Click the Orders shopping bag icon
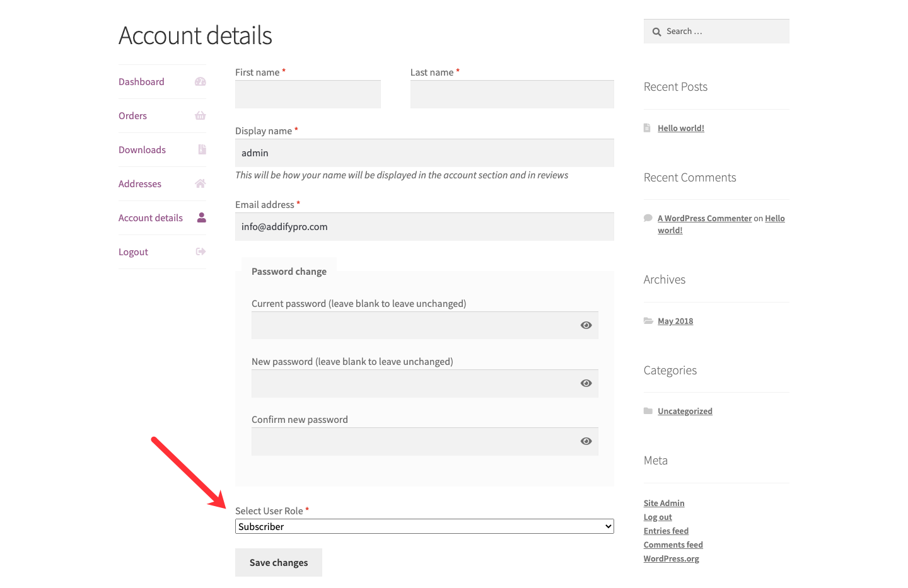This screenshot has height=588, width=908. click(201, 115)
